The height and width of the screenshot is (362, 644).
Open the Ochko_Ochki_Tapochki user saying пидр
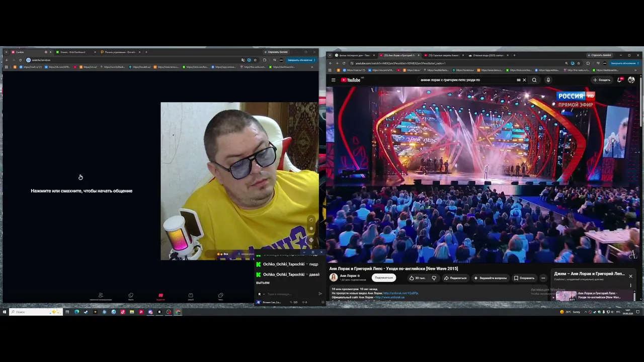(284, 264)
